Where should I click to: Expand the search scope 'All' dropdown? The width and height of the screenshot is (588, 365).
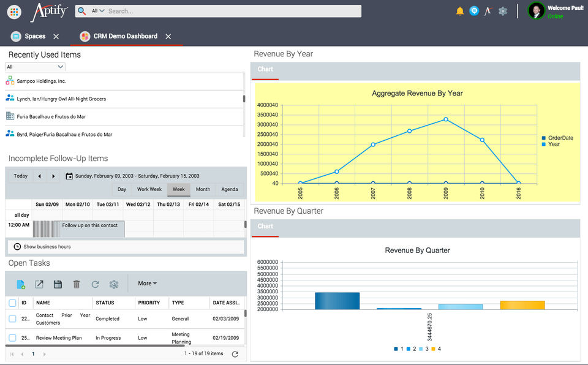[x=97, y=11]
